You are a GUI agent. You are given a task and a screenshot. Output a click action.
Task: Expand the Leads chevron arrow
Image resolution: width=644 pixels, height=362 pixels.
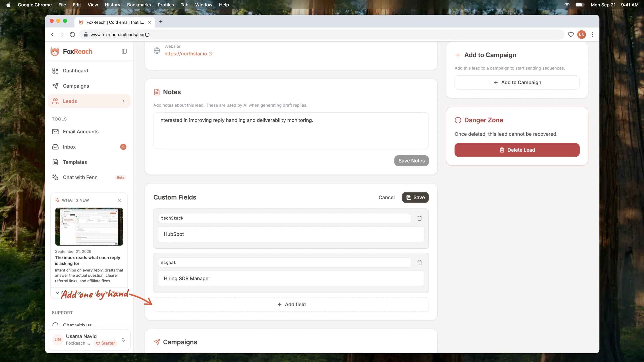point(123,101)
